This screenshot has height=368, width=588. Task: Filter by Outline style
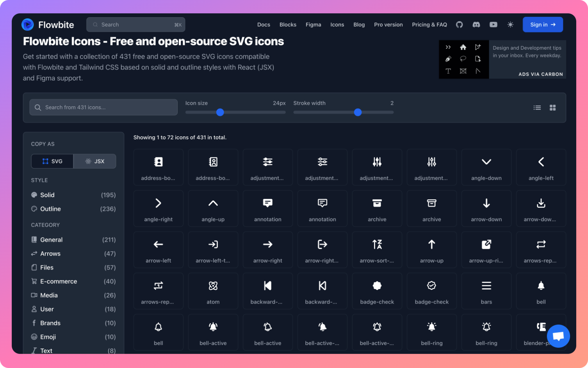[73, 209]
